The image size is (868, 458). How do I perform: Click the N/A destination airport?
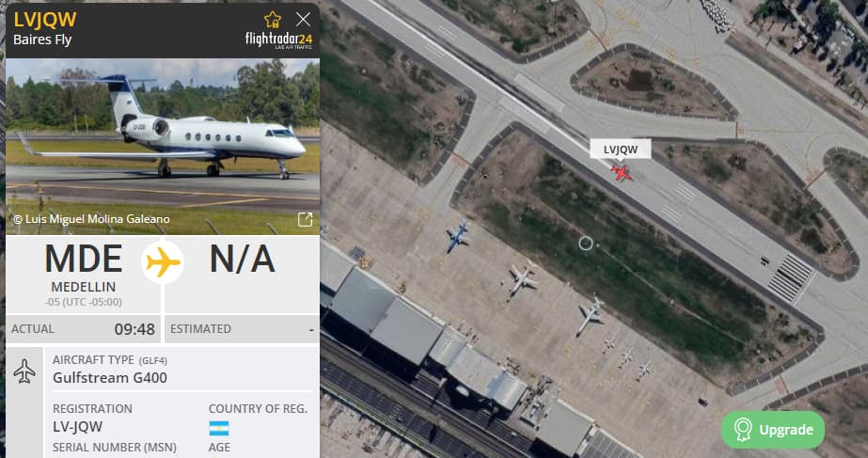242,260
